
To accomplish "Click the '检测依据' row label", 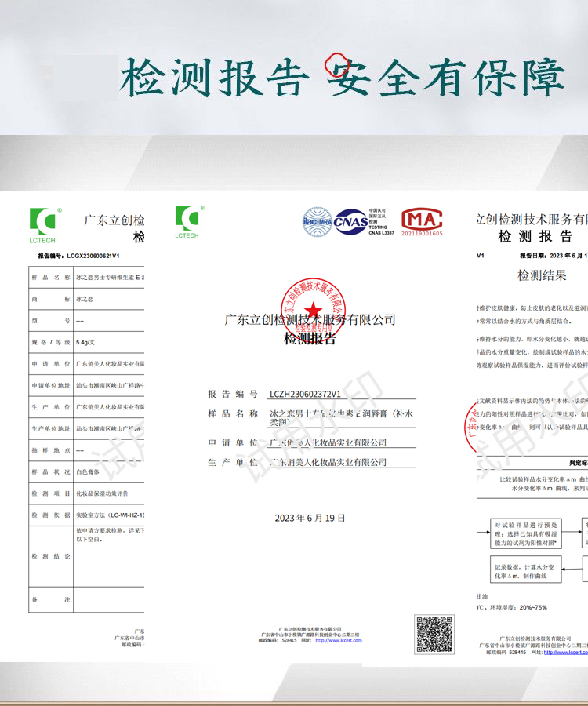I will (x=51, y=515).
